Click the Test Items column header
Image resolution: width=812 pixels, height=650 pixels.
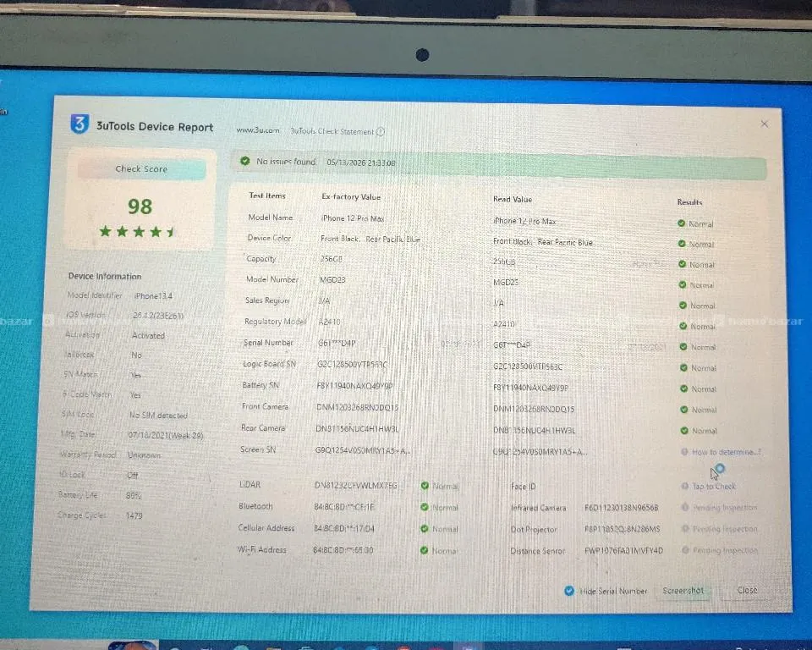pyautogui.click(x=267, y=196)
